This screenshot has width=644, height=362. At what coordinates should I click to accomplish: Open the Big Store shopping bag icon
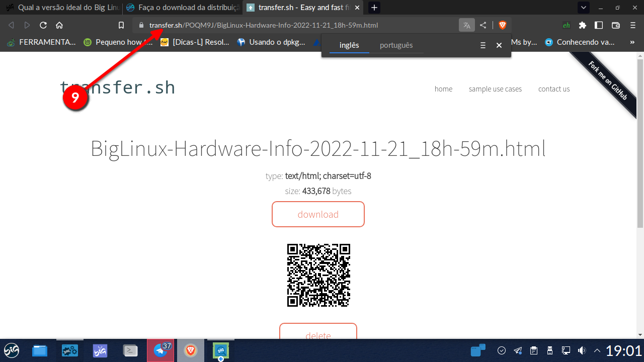pos(100,350)
